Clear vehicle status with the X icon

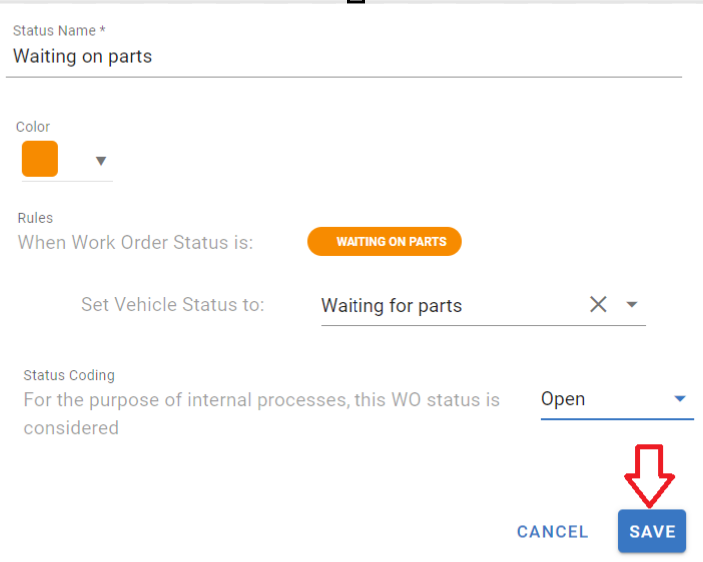coord(598,305)
